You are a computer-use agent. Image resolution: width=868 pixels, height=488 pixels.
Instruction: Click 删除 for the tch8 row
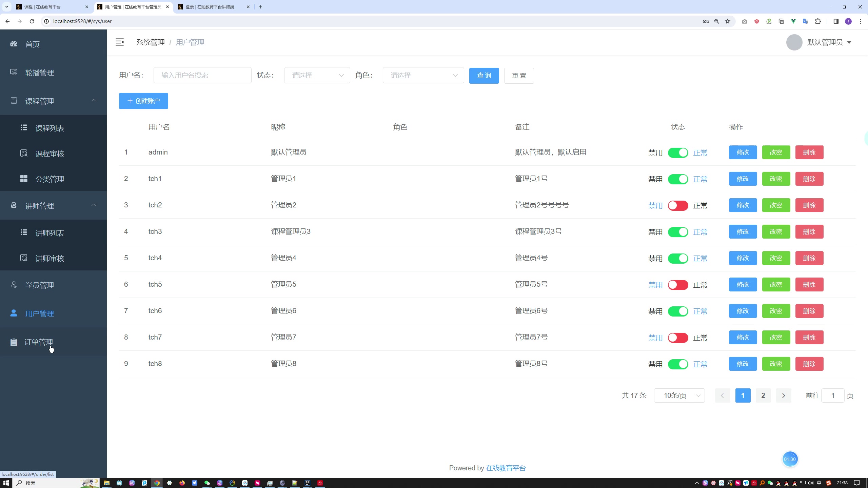pos(809,364)
